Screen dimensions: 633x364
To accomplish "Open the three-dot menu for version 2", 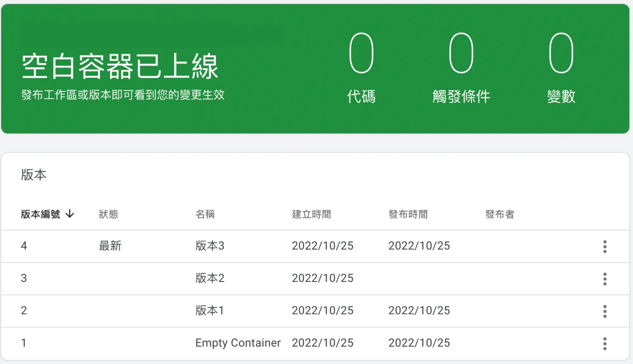I will (605, 311).
